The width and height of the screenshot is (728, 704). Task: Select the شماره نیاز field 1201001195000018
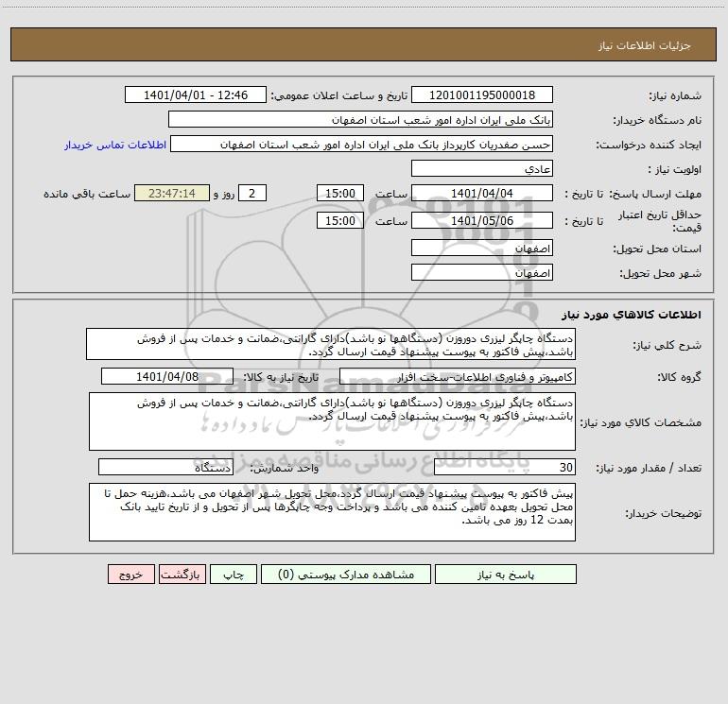[x=482, y=95]
